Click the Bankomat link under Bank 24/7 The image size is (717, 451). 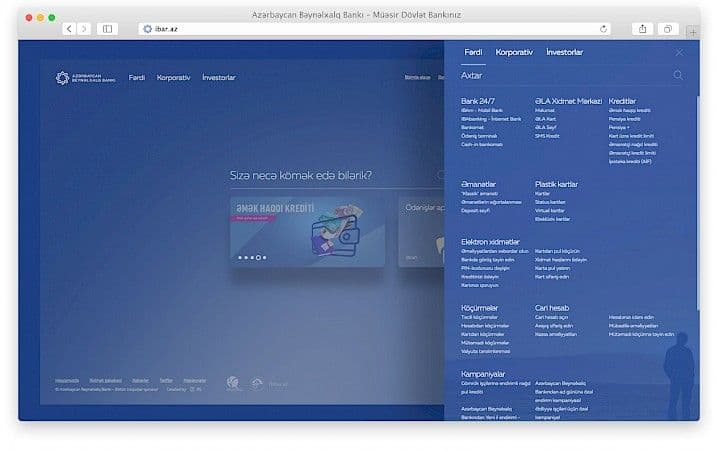pyautogui.click(x=472, y=128)
